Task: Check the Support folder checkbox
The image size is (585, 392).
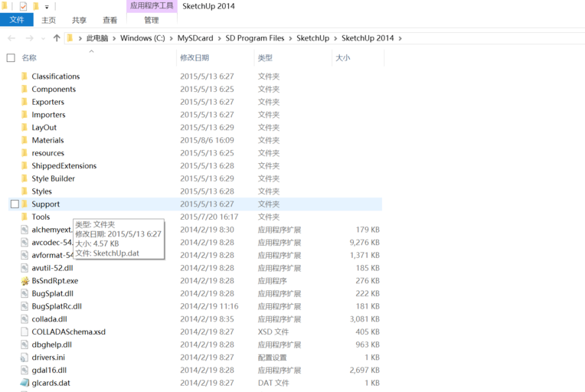Action: (x=15, y=204)
